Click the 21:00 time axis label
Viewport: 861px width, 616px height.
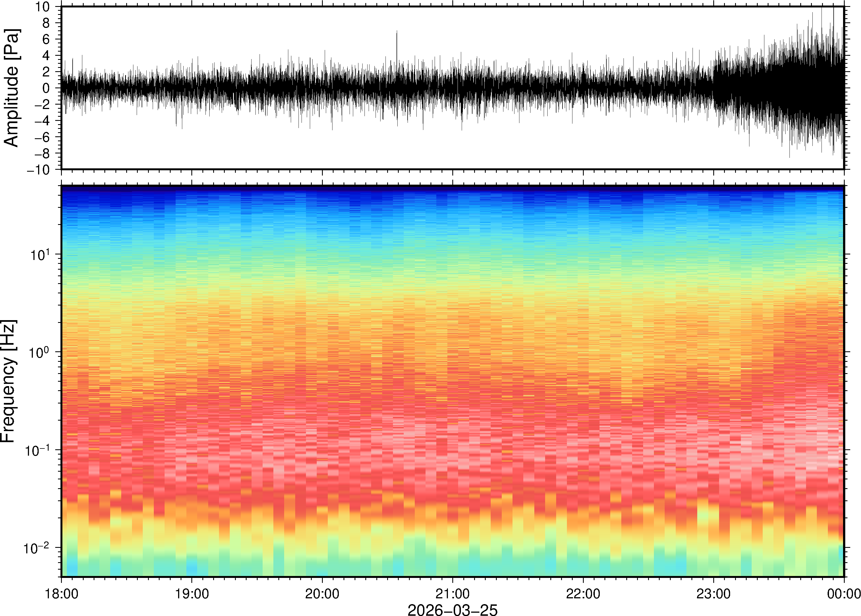pos(452,594)
